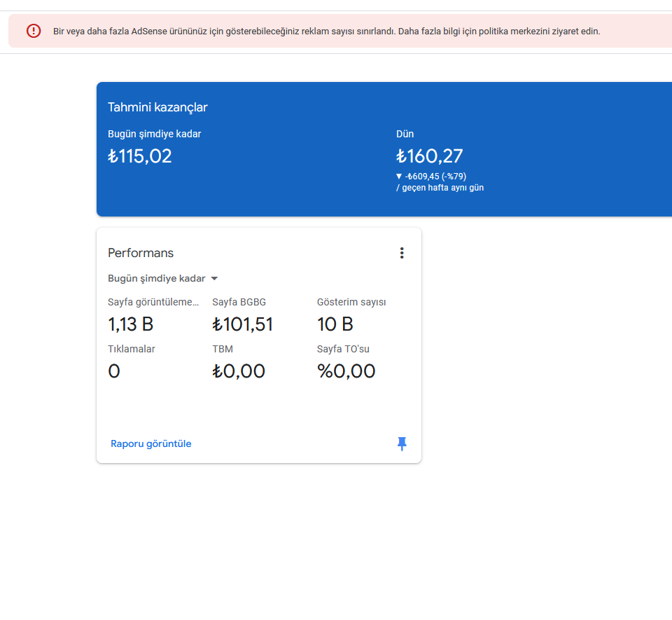Click the 'Tıklamalar' metric label
The image size is (672, 620).
[x=132, y=349]
